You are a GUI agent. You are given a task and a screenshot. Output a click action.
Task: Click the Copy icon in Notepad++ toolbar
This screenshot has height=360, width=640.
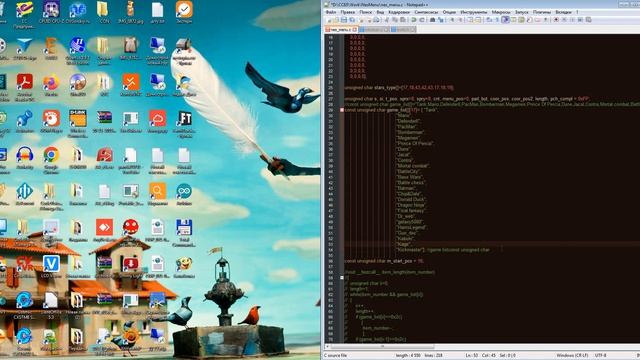tap(395, 20)
